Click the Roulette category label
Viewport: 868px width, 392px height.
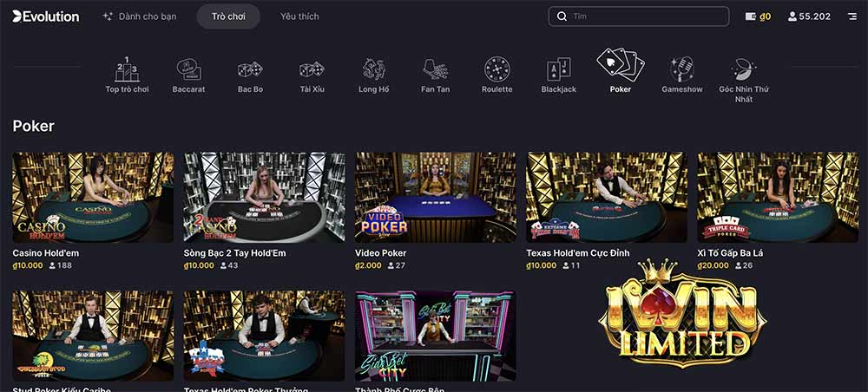[497, 89]
